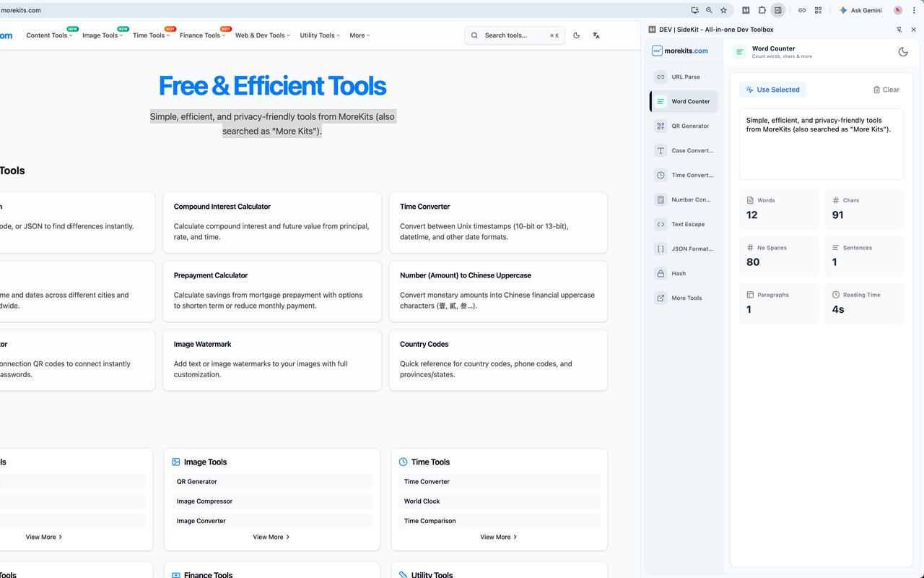The width and height of the screenshot is (924, 578).
Task: Select Case Converter in SideKit sidebar
Action: click(684, 150)
